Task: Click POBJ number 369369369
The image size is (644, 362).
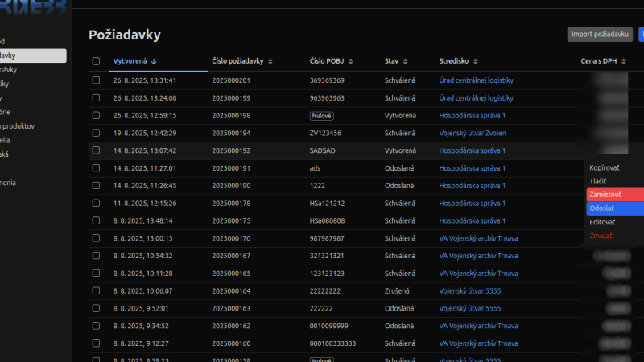Action: point(327,80)
